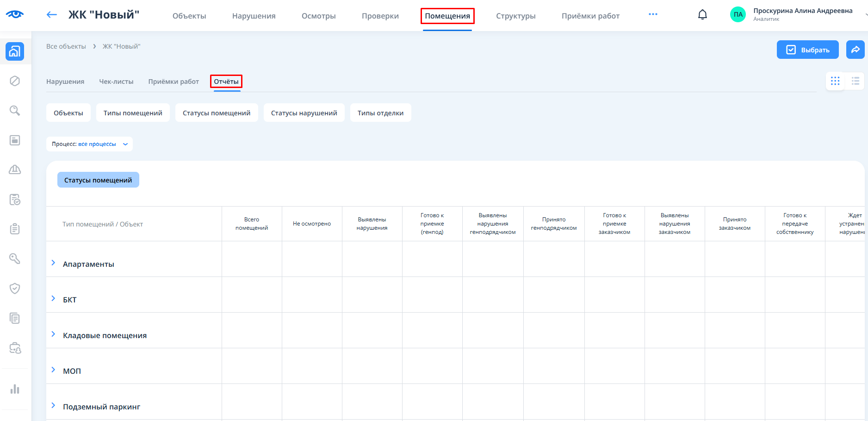The height and width of the screenshot is (421, 868).
Task: Toggle the Статусы нарушений filter chip
Action: 304,113
